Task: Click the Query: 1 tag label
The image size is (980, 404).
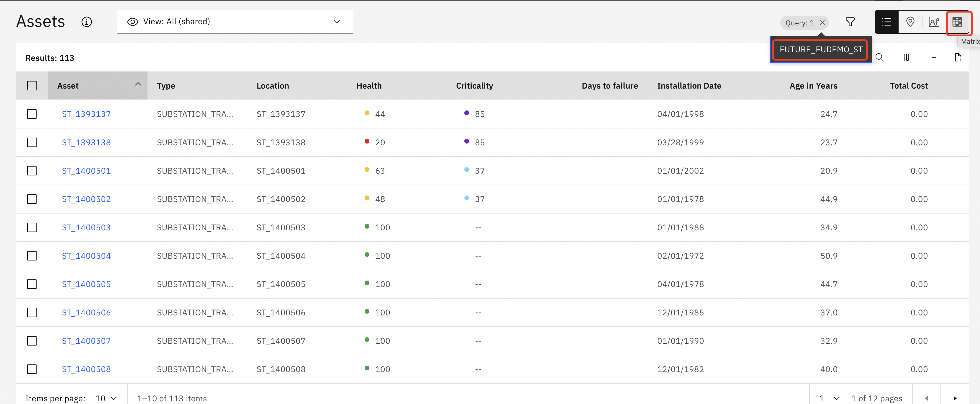Action: [x=799, y=23]
